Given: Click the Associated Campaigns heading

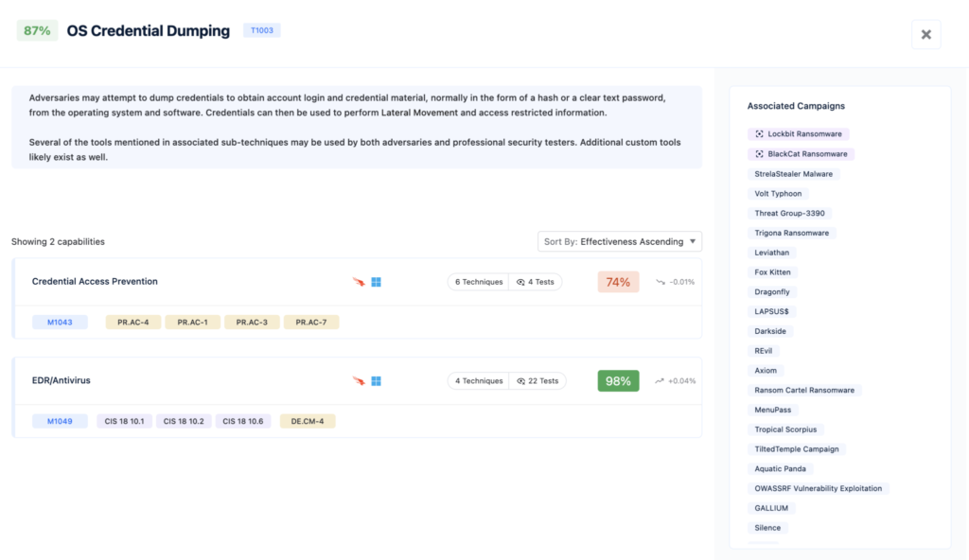Looking at the screenshot, I should pos(796,106).
